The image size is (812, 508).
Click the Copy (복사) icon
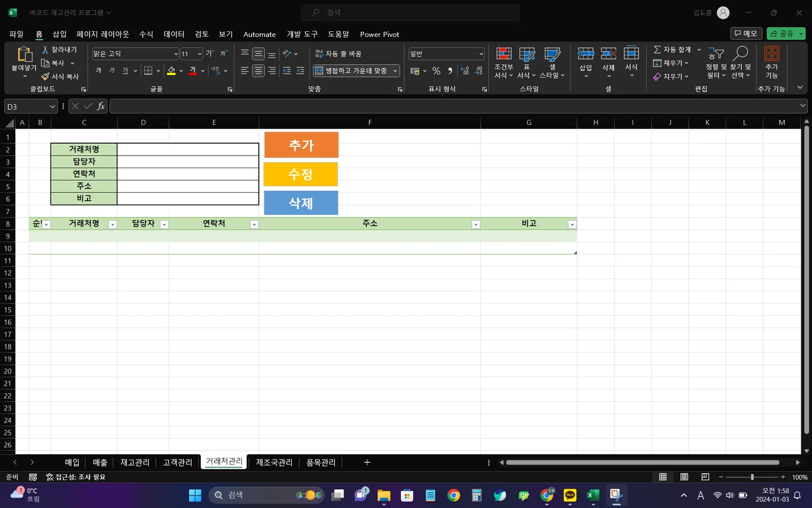(x=45, y=63)
